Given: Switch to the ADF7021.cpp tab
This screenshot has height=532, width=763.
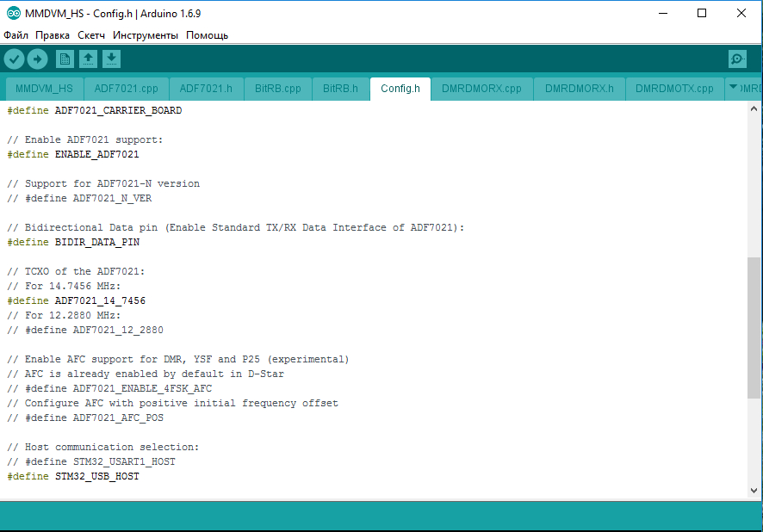Looking at the screenshot, I should point(126,89).
